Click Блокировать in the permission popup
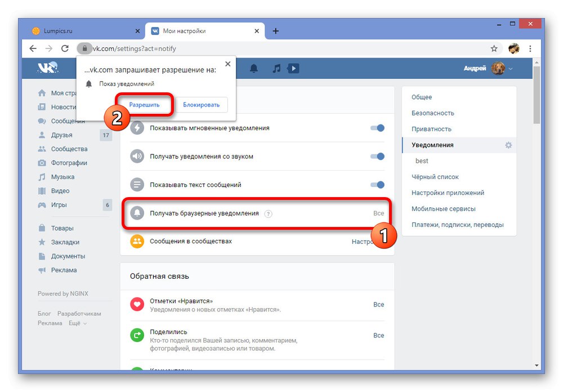 201,105
